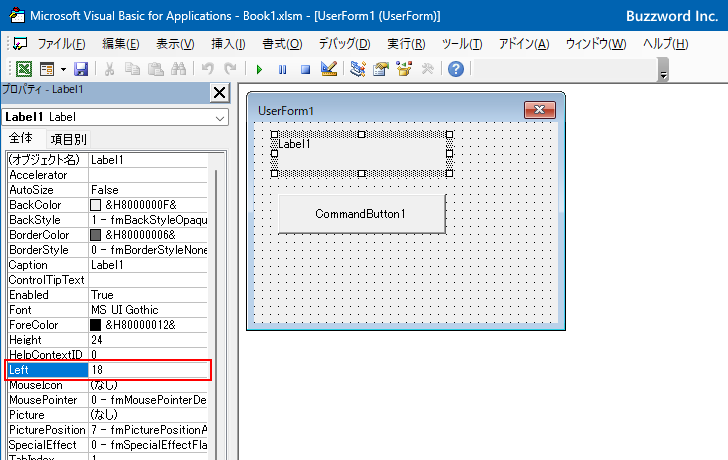Switch to the 全体 tab
This screenshot has width=728, height=460.
point(21,138)
